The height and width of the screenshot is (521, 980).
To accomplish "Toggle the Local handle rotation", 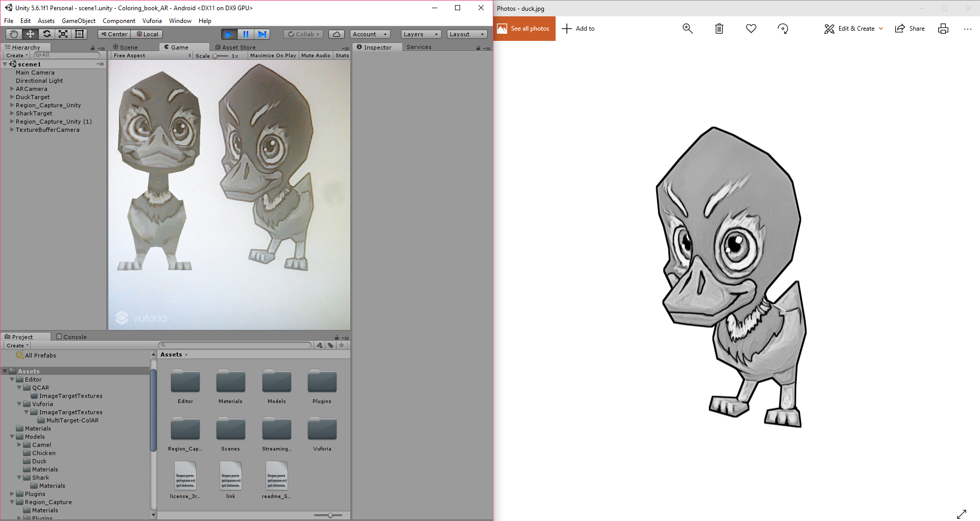I will coord(147,34).
